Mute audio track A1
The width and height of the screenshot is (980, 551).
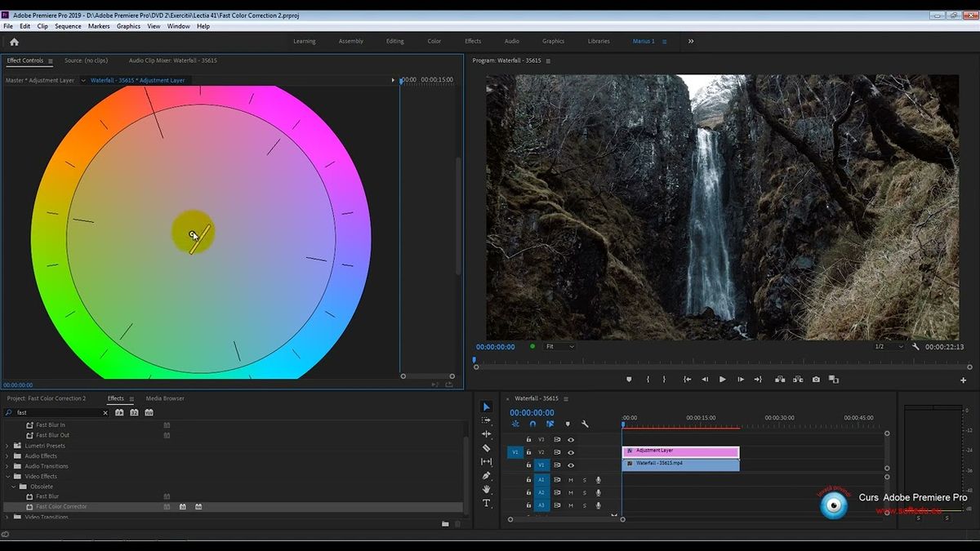pos(571,480)
